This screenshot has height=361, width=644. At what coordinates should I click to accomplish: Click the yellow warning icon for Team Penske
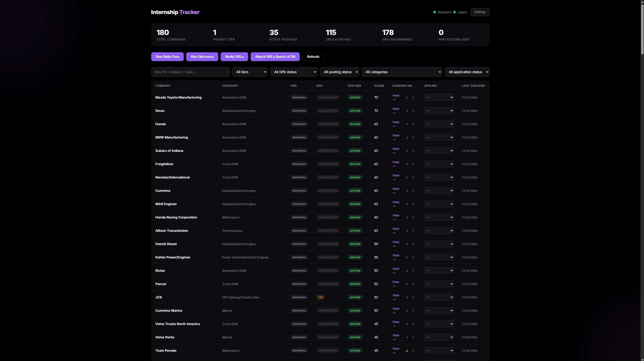click(x=407, y=351)
